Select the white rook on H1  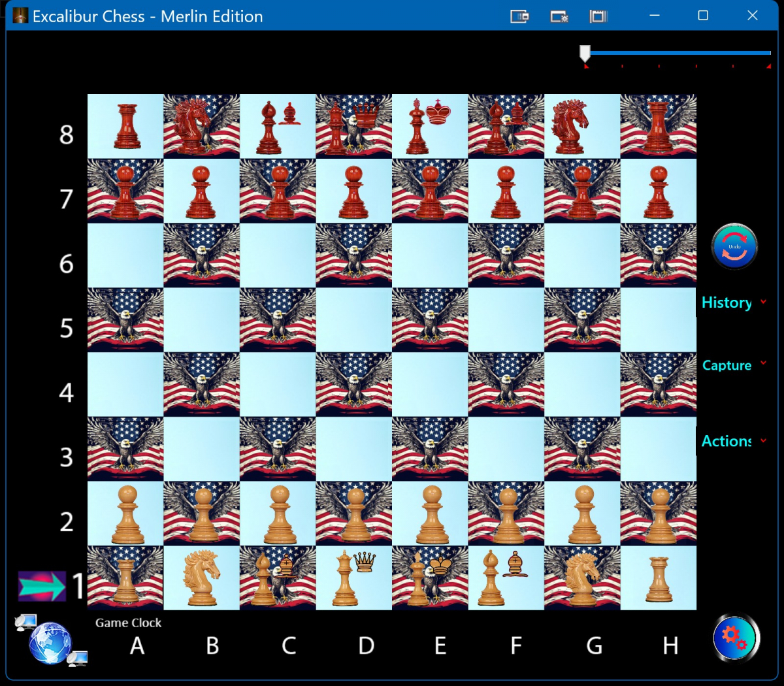tap(659, 578)
